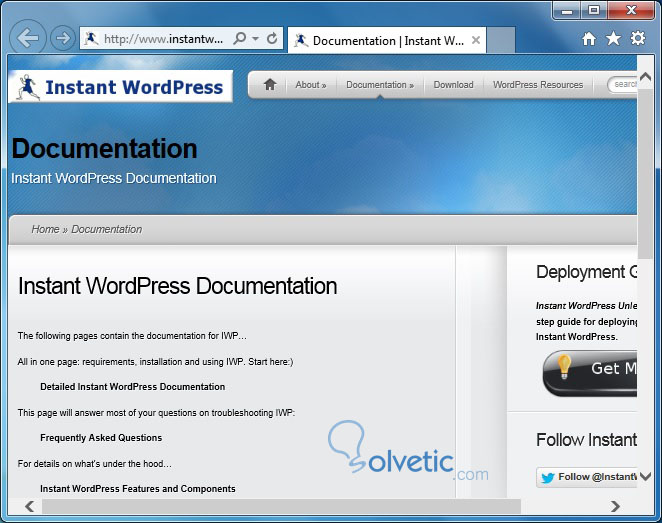Go back using the browser back arrow
The height and width of the screenshot is (523, 662).
[x=27, y=38]
